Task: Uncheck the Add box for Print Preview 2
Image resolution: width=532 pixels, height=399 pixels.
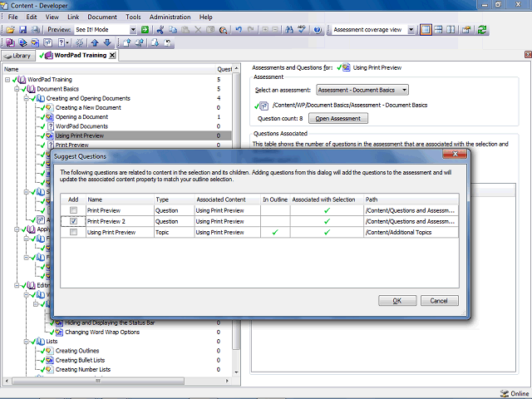Action: [73, 221]
